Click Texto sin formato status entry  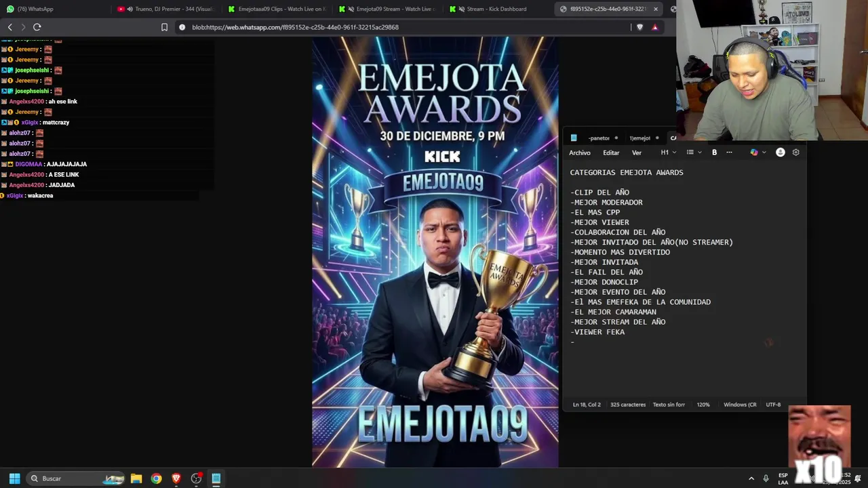[669, 405]
